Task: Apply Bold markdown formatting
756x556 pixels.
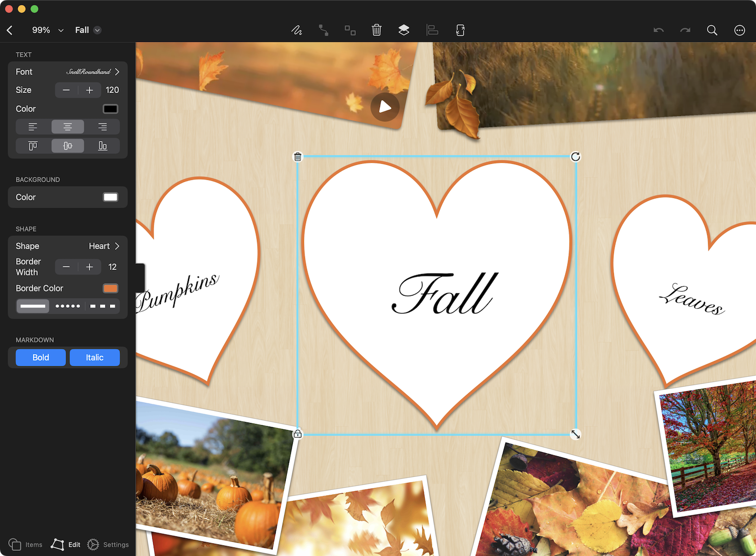Action: tap(41, 358)
